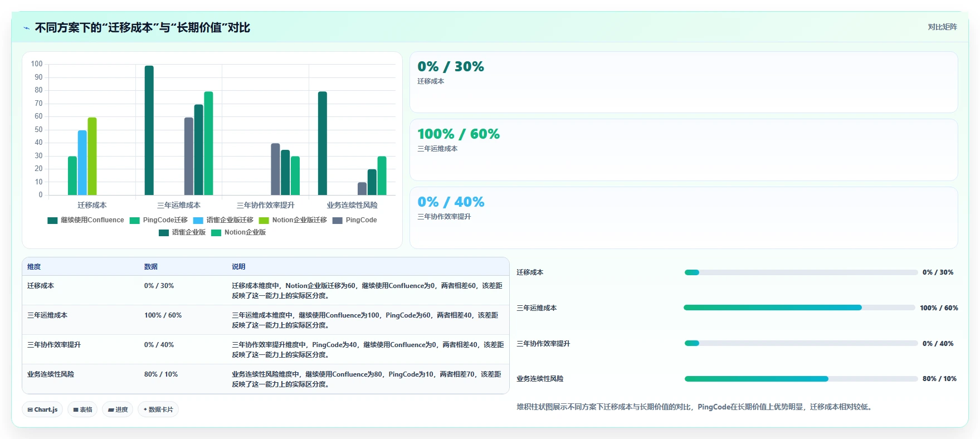This screenshot has width=980, height=439.
Task: Click the 100% / 60% data card value
Action: [459, 134]
